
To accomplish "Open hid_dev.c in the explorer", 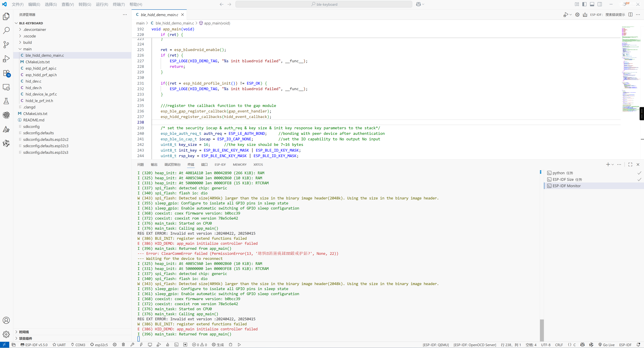I will [x=33, y=81].
